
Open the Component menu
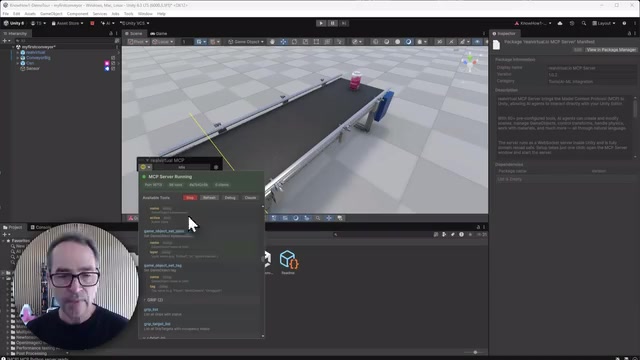point(78,14)
